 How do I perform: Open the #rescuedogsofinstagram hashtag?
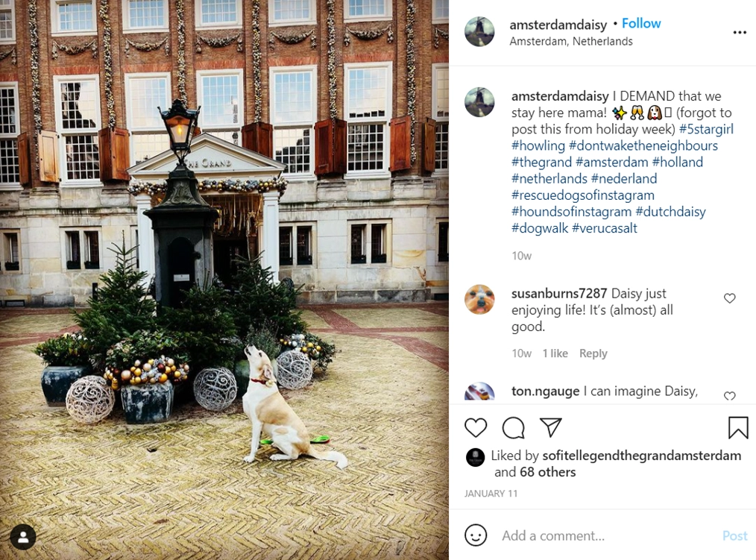click(583, 195)
